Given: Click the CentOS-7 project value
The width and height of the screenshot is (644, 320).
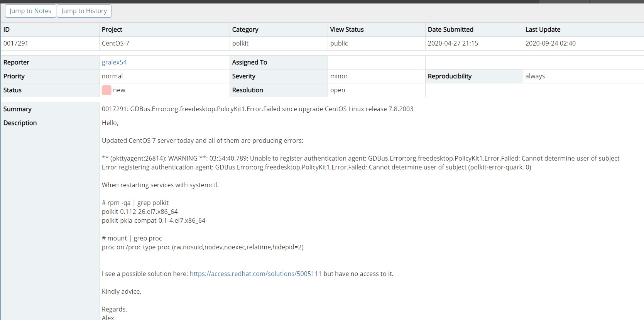Looking at the screenshot, I should pyautogui.click(x=115, y=43).
